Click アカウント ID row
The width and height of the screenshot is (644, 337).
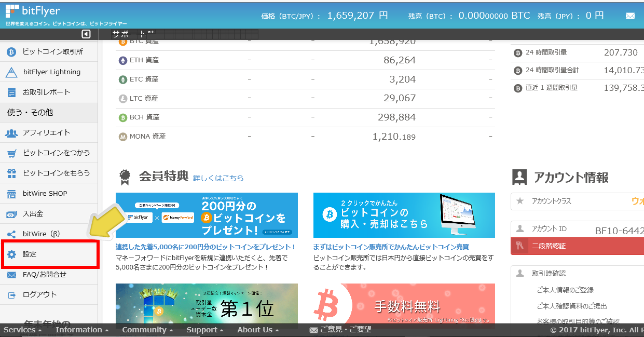pyautogui.click(x=578, y=229)
